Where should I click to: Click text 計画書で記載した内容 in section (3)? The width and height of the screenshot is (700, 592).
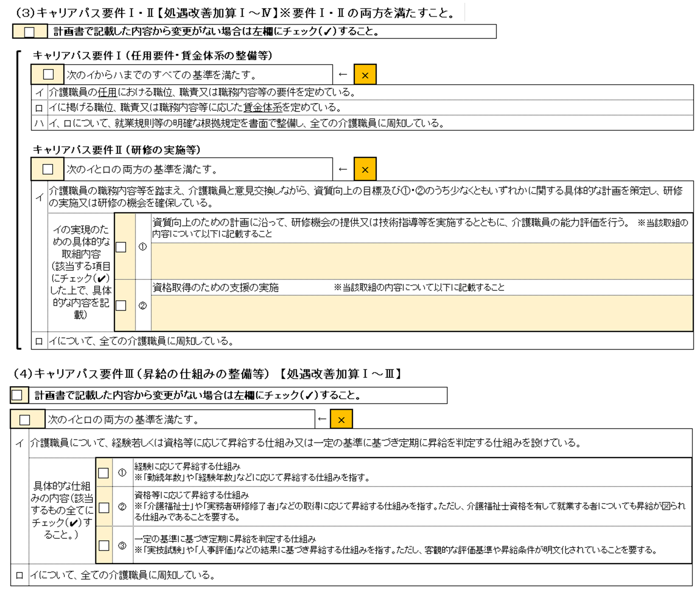click(216, 32)
